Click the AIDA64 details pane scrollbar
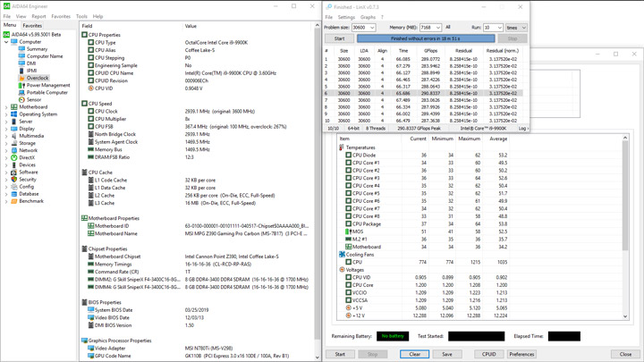The image size is (644, 362). point(317,191)
